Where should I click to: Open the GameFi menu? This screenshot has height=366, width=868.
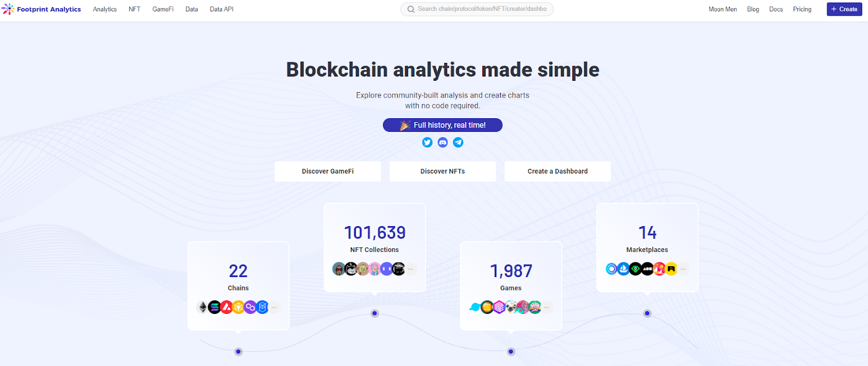click(x=163, y=9)
